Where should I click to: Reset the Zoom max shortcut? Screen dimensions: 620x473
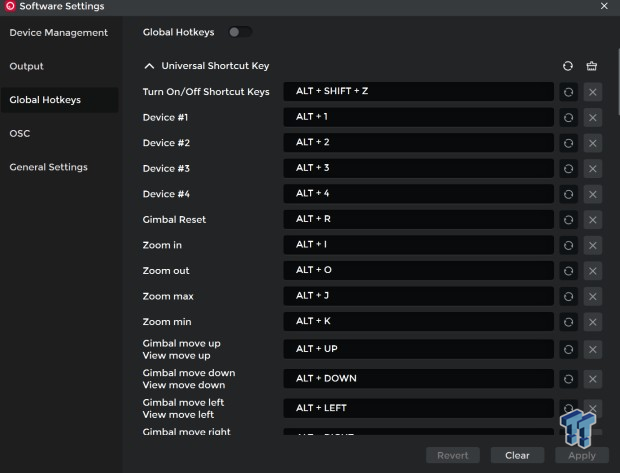[568, 296]
